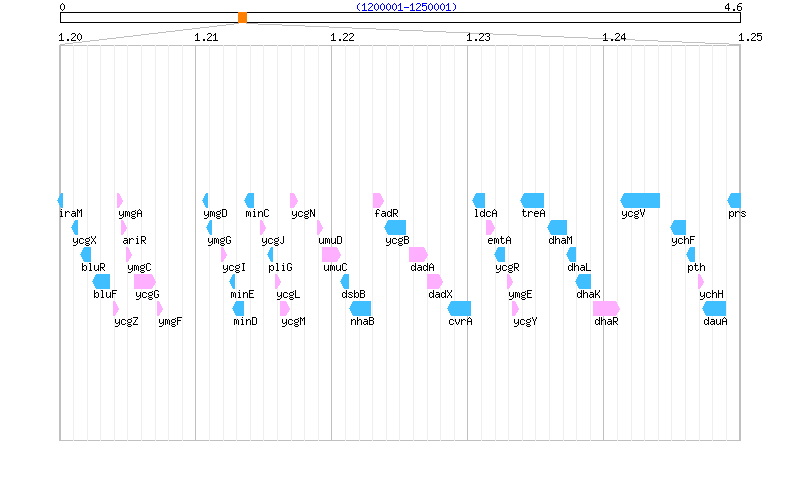
Task: Click the cvrA gene arrow
Action: click(460, 308)
